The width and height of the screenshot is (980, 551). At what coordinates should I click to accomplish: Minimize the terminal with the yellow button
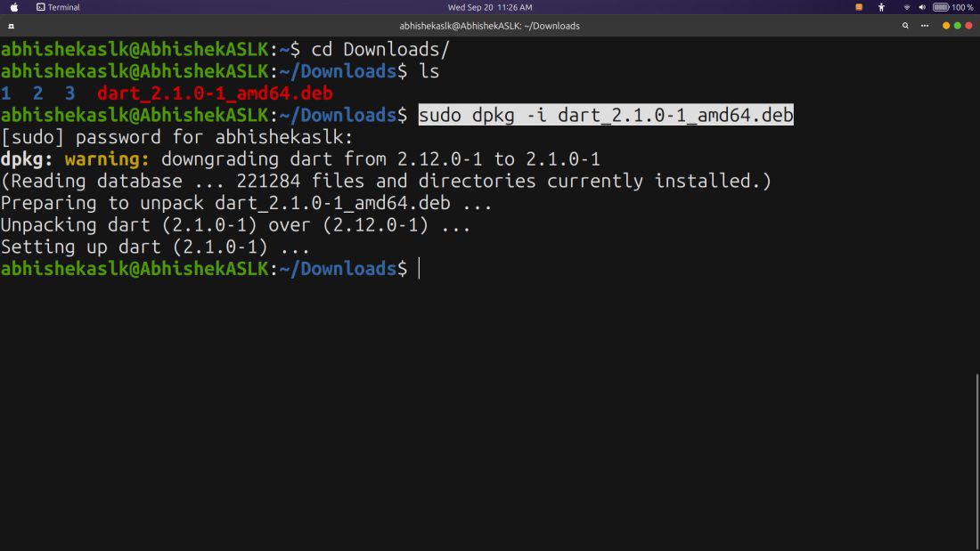pyautogui.click(x=945, y=26)
